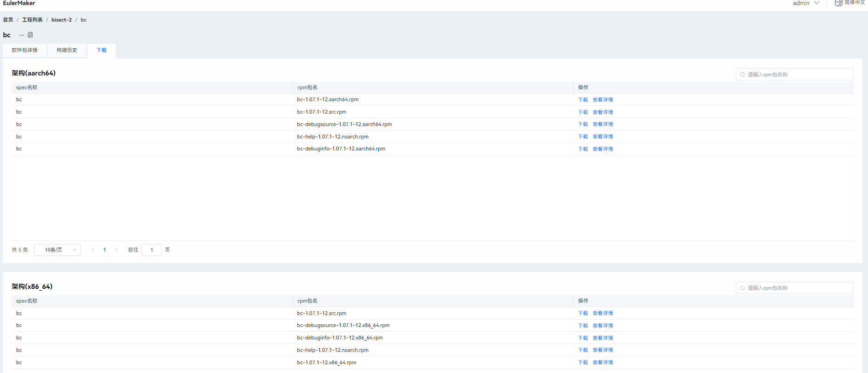868x373 pixels.
Task: Click the edit pencil icon beside bc
Action: (x=30, y=35)
